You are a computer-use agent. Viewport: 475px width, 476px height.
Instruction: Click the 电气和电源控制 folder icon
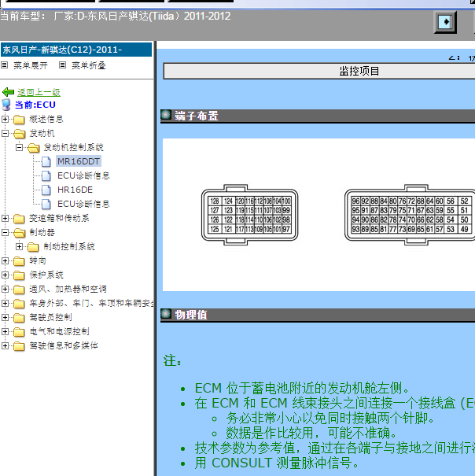19,332
